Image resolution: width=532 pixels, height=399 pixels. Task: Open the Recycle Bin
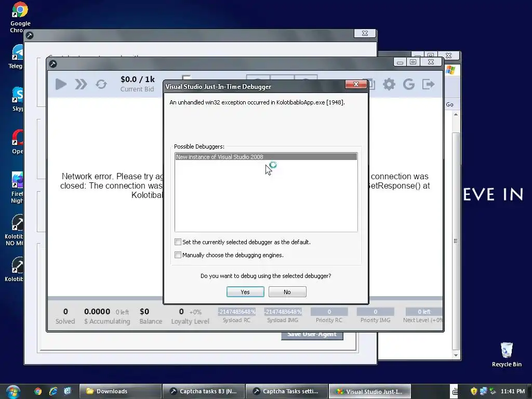[507, 354]
